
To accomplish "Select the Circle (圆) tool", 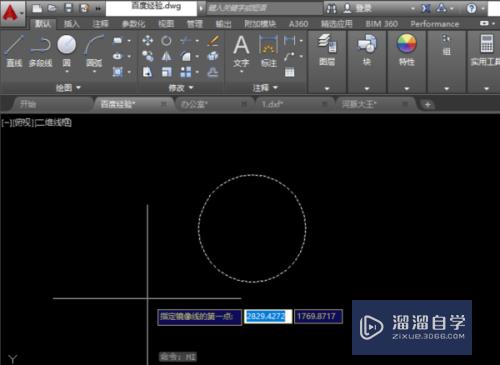I will coord(67,50).
